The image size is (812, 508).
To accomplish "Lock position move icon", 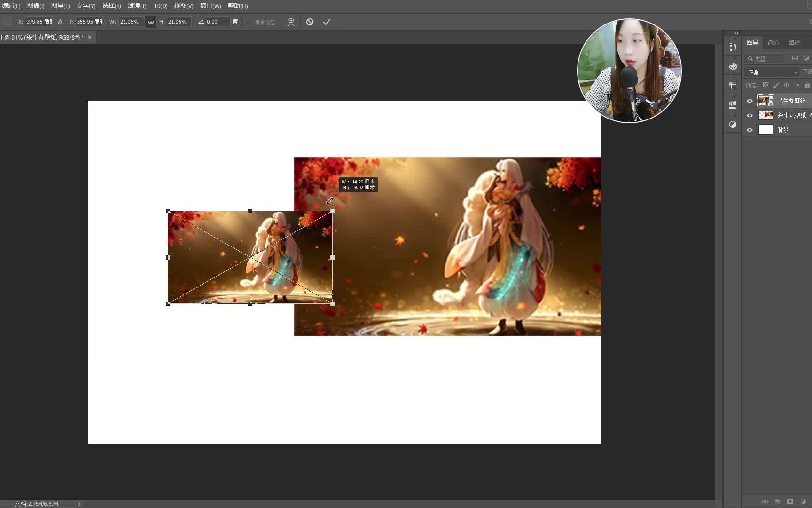I will [786, 85].
